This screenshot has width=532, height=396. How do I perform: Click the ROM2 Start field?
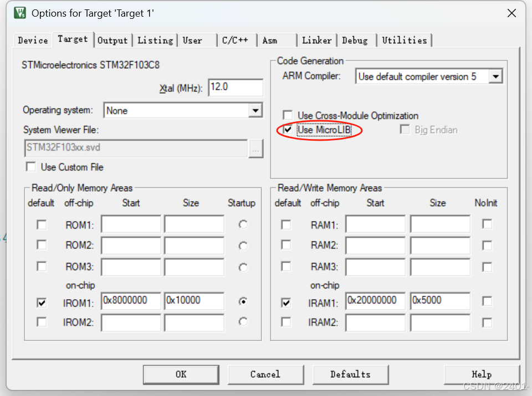pos(131,245)
